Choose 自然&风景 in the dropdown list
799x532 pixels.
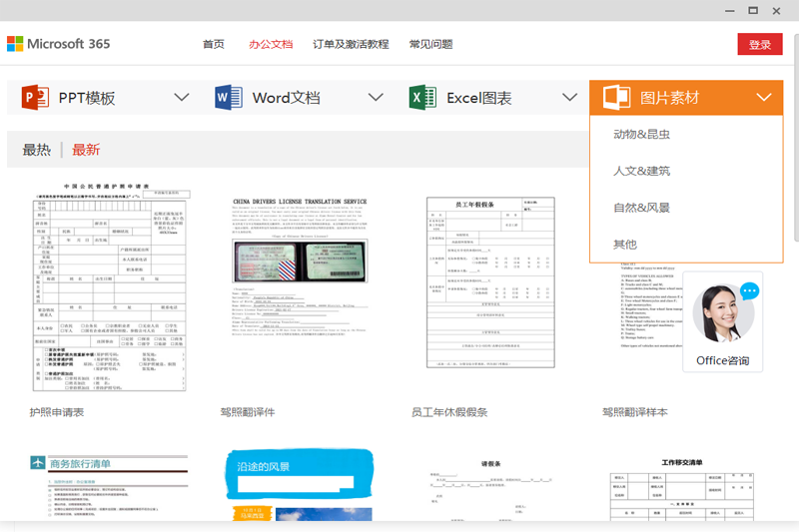coord(641,208)
